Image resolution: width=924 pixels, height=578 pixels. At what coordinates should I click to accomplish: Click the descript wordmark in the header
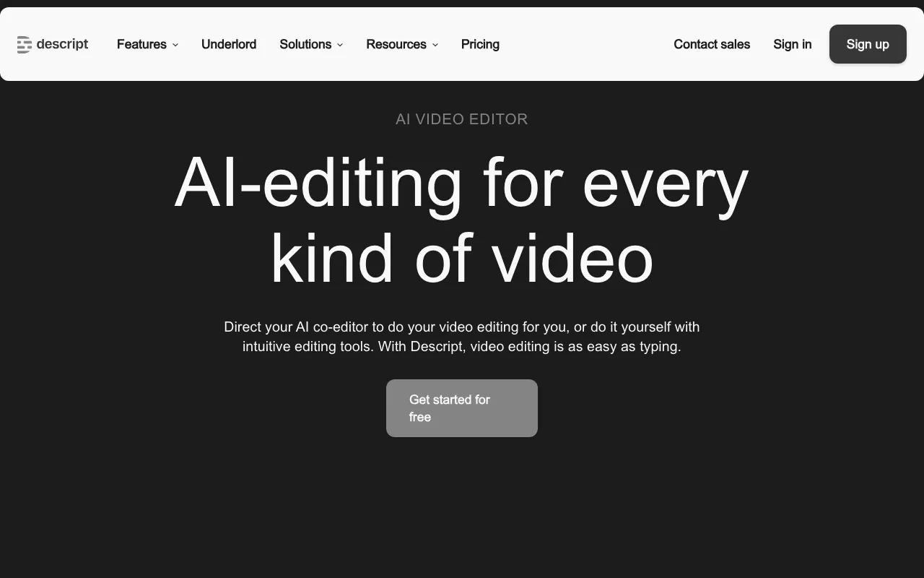[x=62, y=44]
